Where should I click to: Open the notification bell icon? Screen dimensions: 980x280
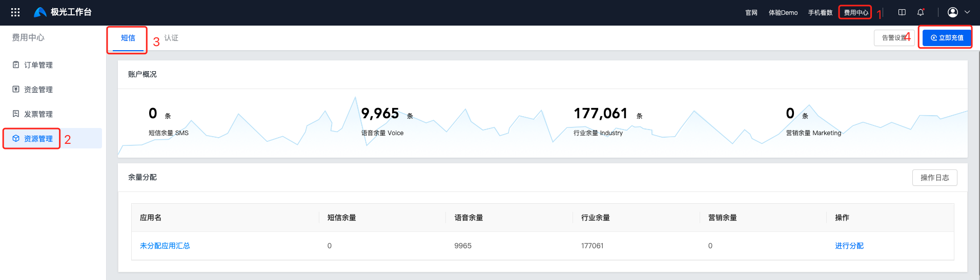coord(921,12)
